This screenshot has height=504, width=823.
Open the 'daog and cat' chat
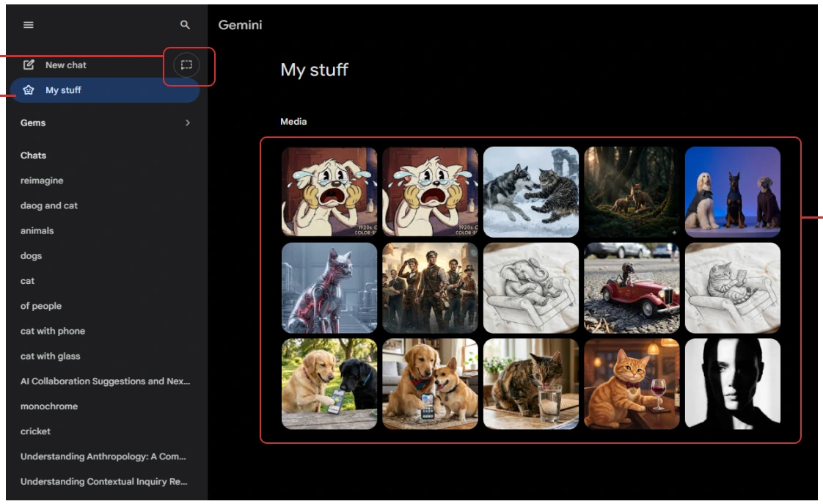[x=49, y=206]
